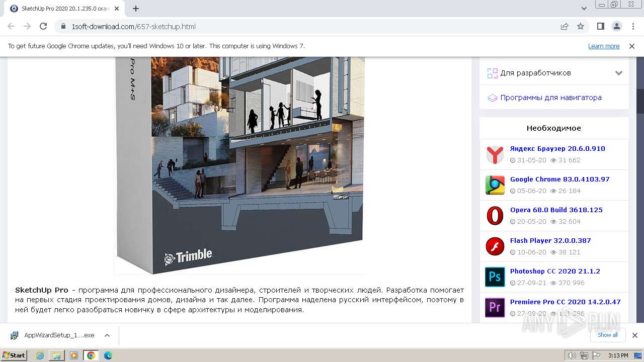Open media player from taskbar

(x=74, y=355)
